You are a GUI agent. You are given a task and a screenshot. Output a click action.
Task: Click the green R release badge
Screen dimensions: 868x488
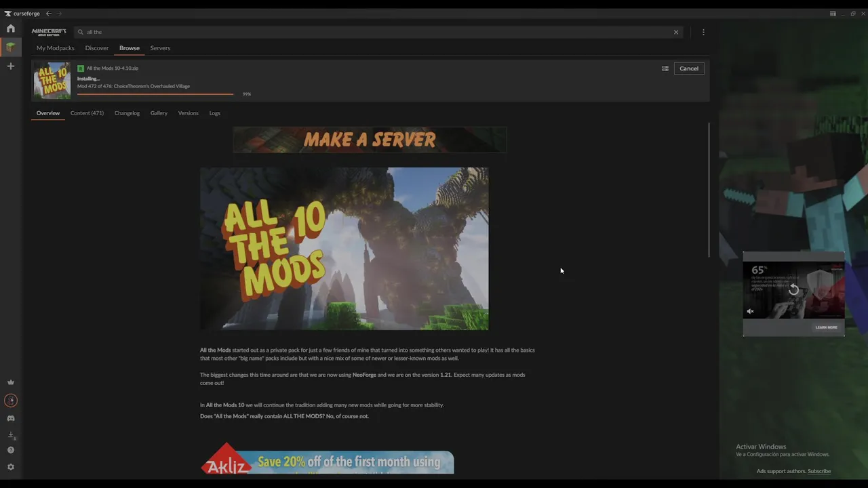81,68
